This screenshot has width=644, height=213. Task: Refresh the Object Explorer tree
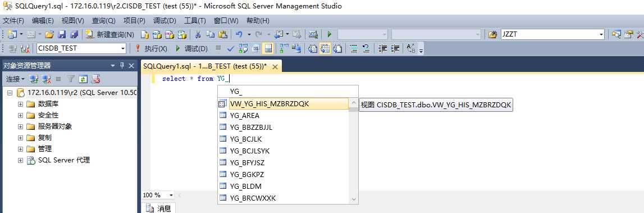pos(83,79)
